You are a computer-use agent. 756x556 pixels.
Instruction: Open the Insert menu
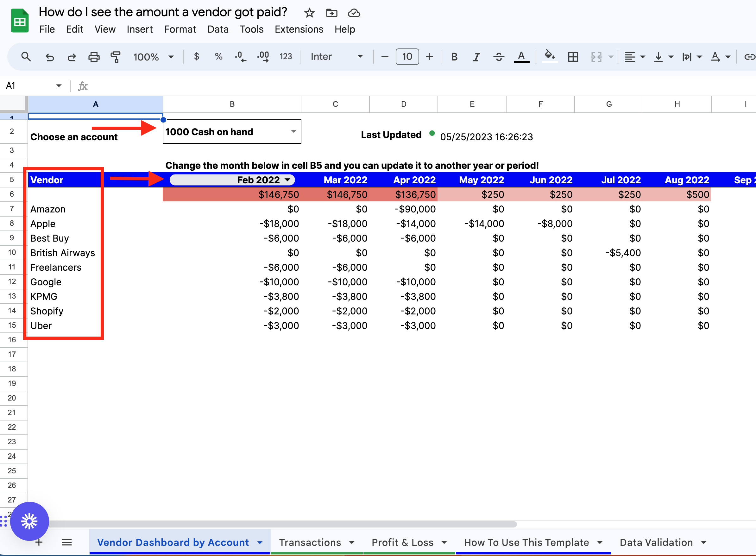[x=140, y=29]
